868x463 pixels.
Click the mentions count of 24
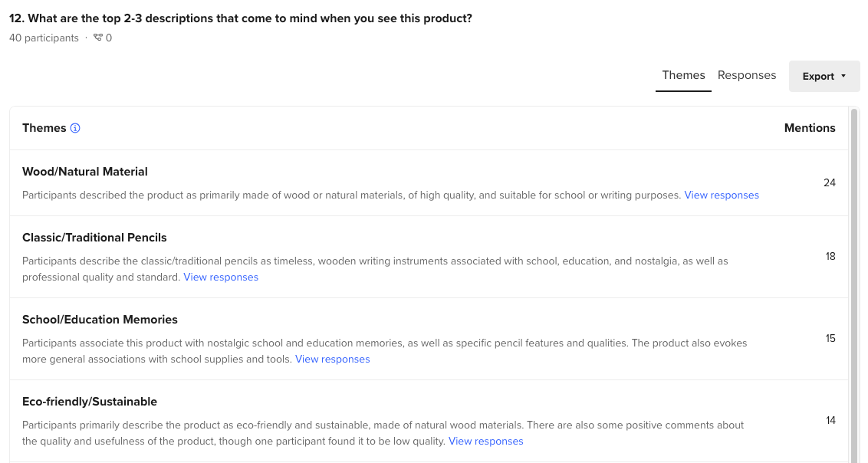(830, 182)
